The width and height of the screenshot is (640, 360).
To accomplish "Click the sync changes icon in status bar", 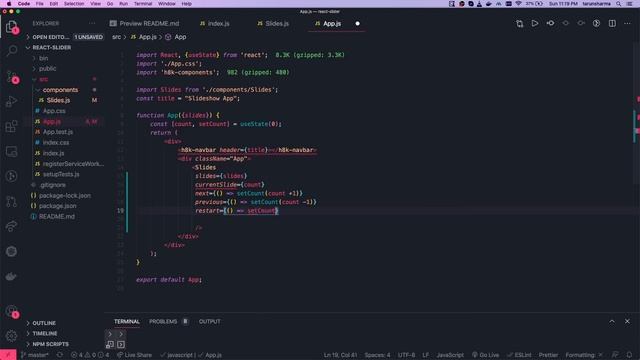I will (x=60, y=355).
